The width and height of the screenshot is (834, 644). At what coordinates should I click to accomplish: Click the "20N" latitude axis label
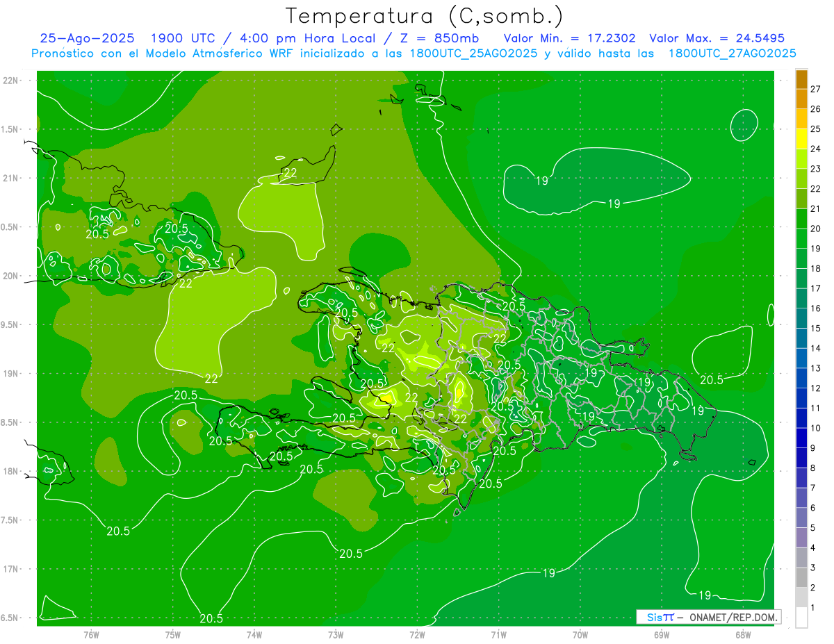[x=10, y=276]
